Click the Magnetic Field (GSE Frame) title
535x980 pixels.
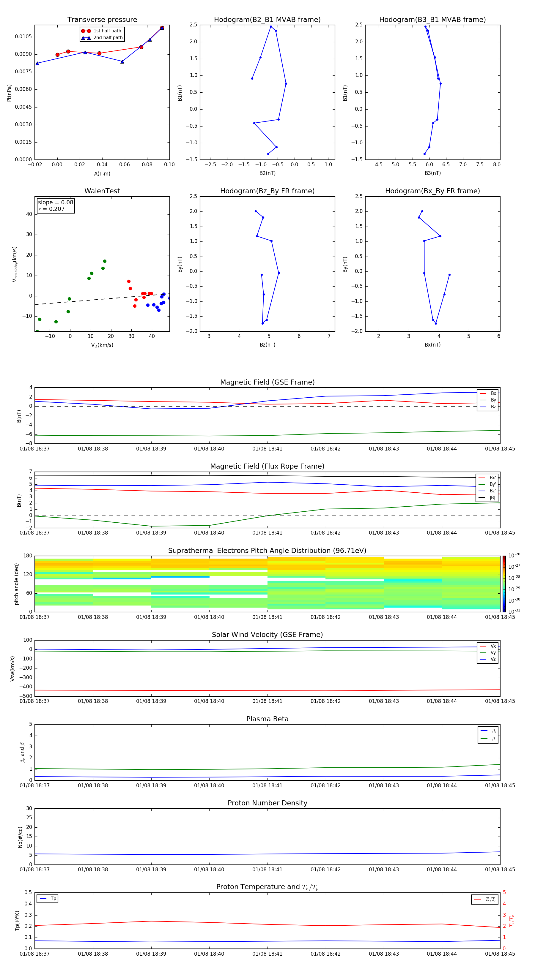tap(267, 382)
